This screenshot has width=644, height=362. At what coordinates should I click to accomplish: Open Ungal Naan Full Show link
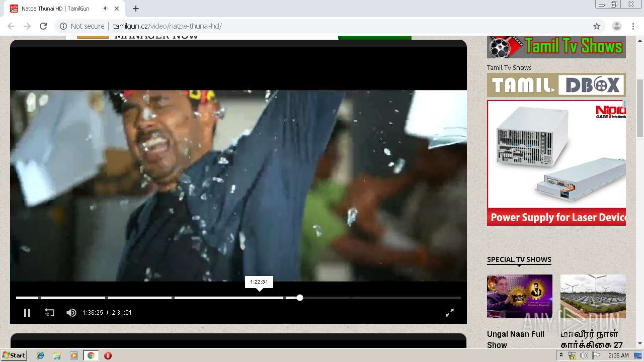516,339
